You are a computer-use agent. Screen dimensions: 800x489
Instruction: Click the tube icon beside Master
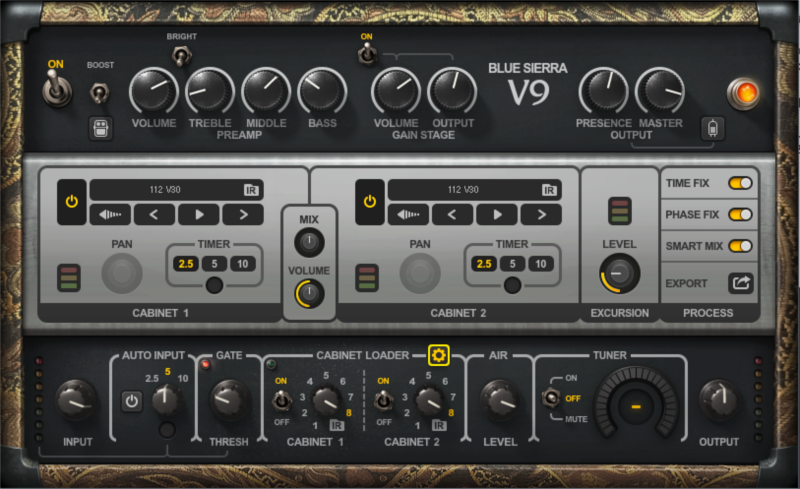(x=713, y=128)
